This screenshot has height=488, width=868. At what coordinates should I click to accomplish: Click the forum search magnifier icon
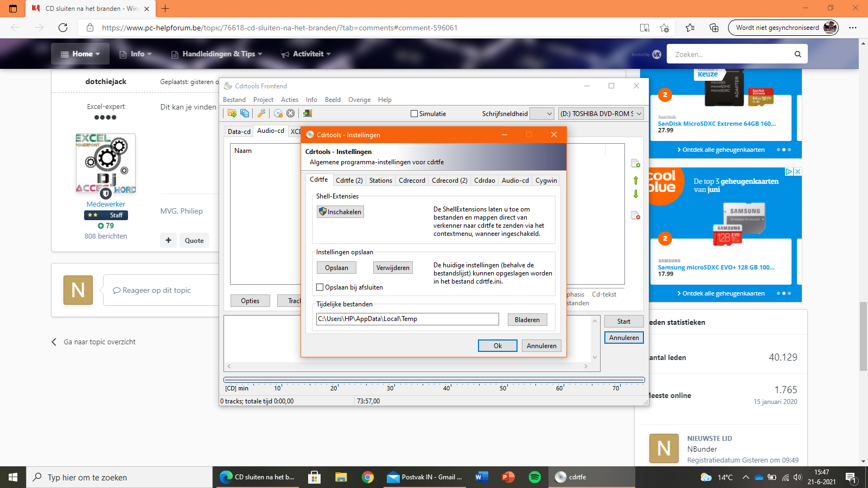point(797,54)
